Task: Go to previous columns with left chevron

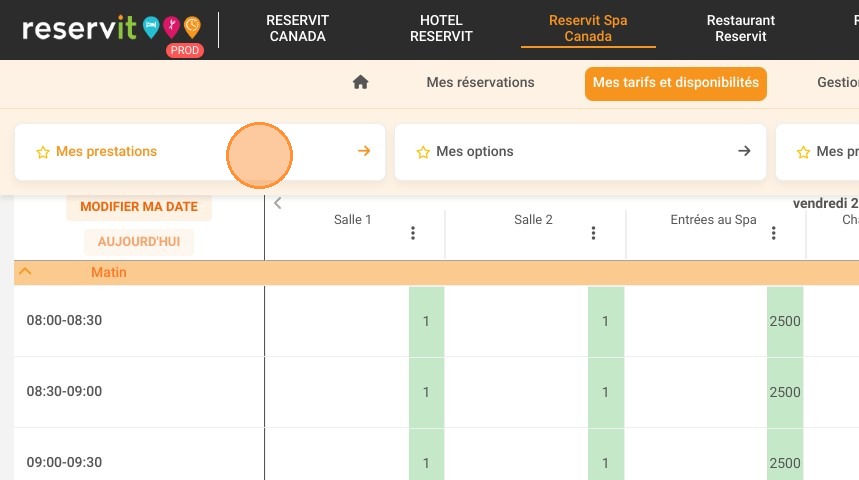Action: point(278,203)
